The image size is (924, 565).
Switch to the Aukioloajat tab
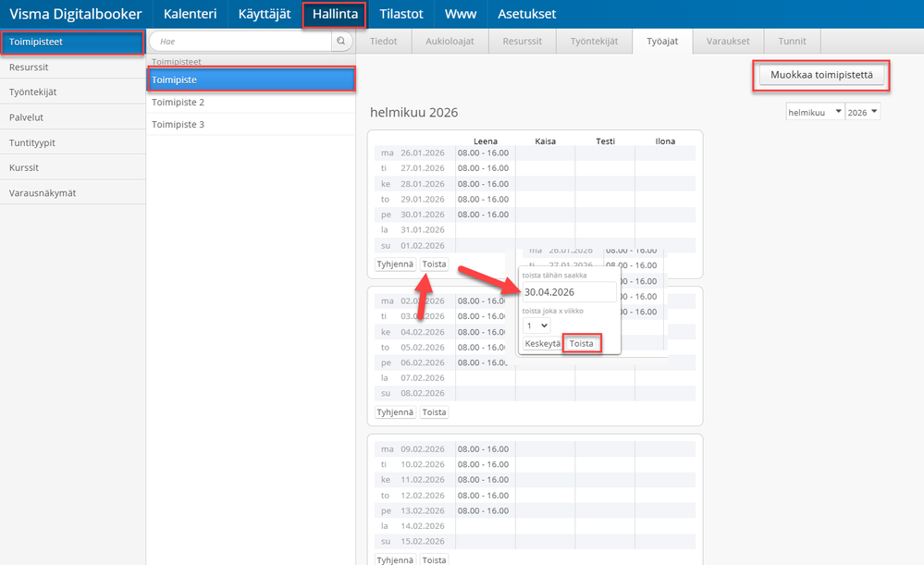pos(450,42)
